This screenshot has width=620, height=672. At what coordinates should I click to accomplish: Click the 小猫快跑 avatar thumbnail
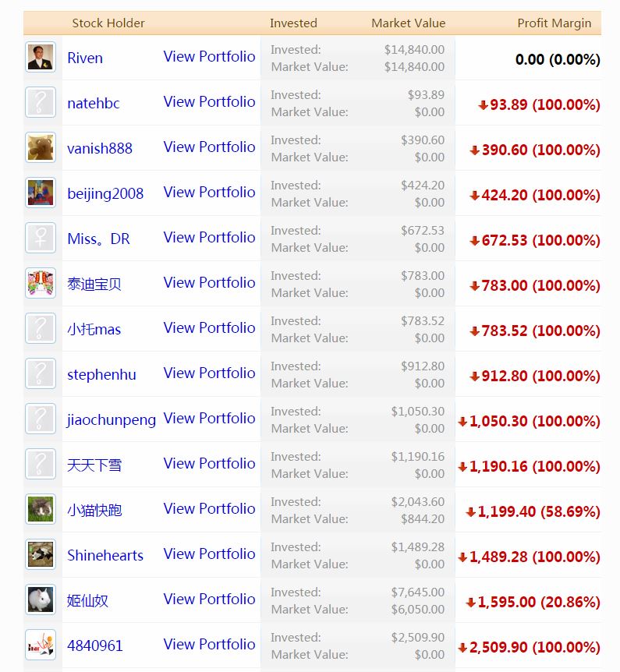click(41, 510)
